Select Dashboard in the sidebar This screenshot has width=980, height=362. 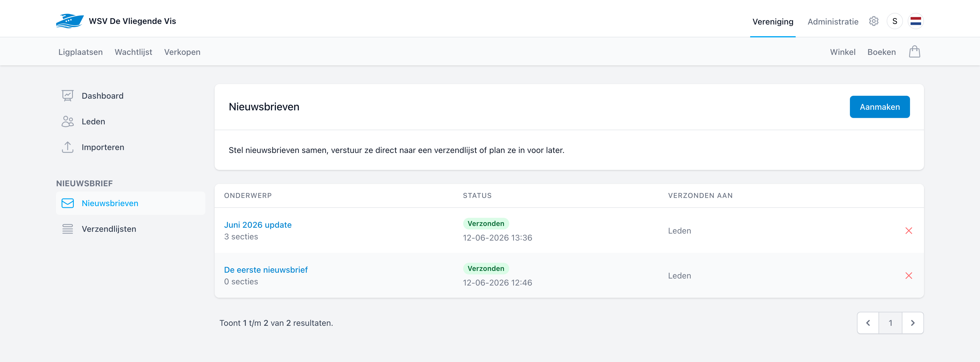130,96
